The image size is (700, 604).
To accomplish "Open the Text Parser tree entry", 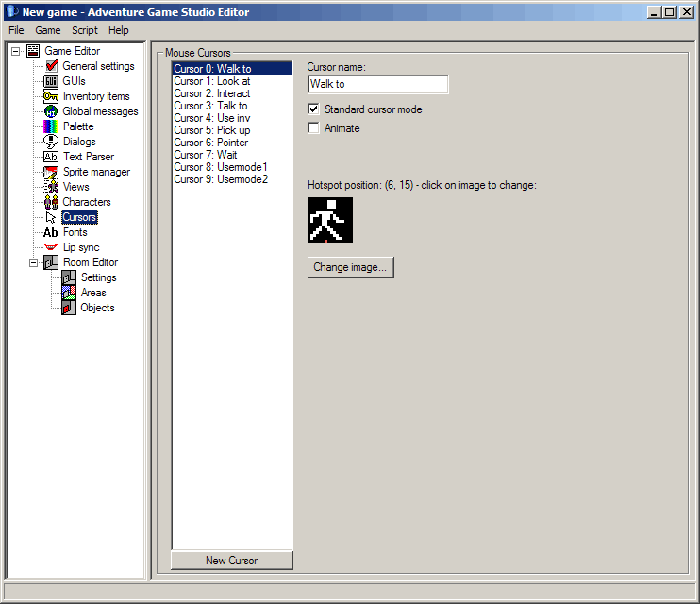I will 89,157.
